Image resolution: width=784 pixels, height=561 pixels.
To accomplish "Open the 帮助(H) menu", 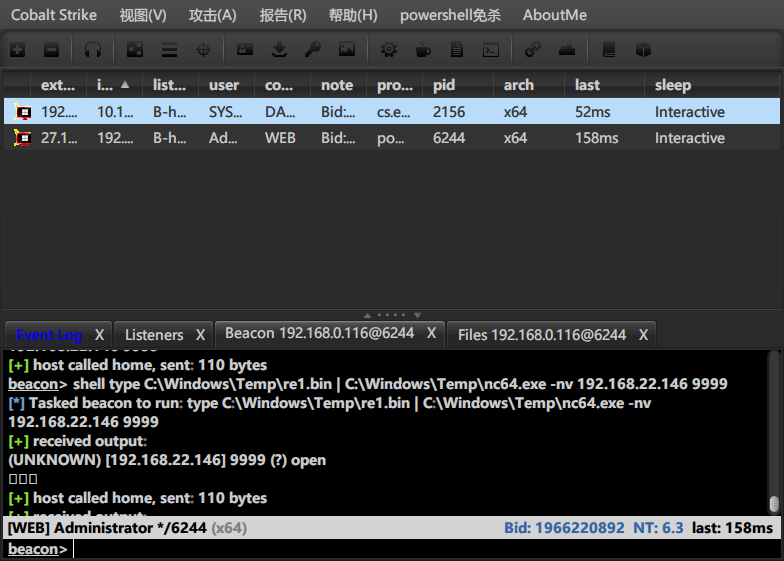I will coord(353,15).
